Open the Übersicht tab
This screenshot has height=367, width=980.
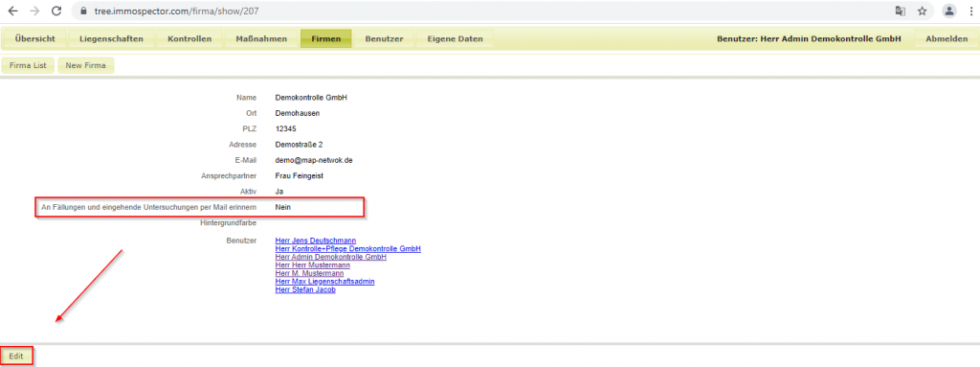click(35, 39)
